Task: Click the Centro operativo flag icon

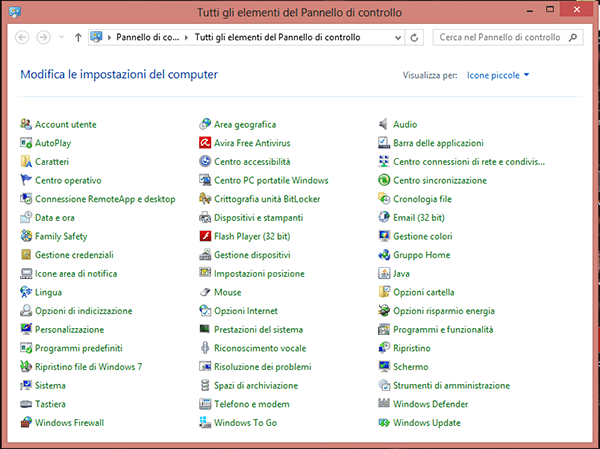Action: (26, 180)
